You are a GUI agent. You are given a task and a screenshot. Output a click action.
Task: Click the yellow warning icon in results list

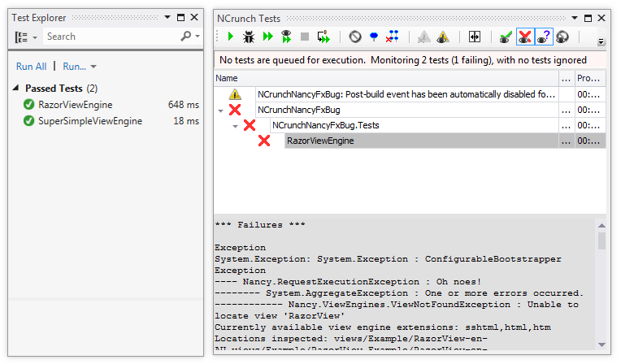point(235,94)
